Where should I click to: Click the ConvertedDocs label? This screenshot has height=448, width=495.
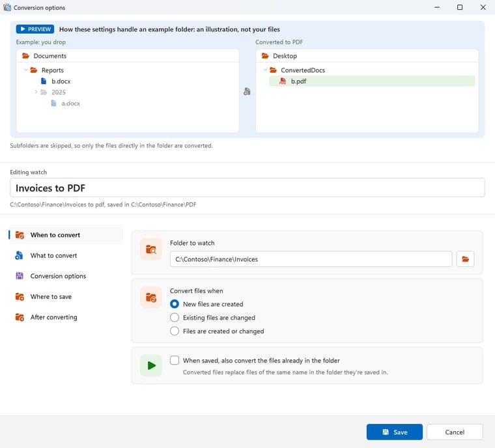(303, 70)
